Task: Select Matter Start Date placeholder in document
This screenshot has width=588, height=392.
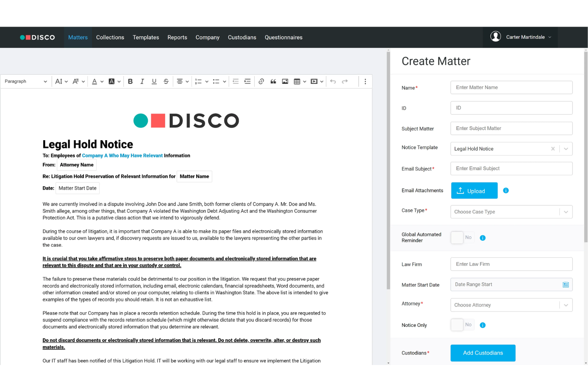Action: tap(77, 188)
